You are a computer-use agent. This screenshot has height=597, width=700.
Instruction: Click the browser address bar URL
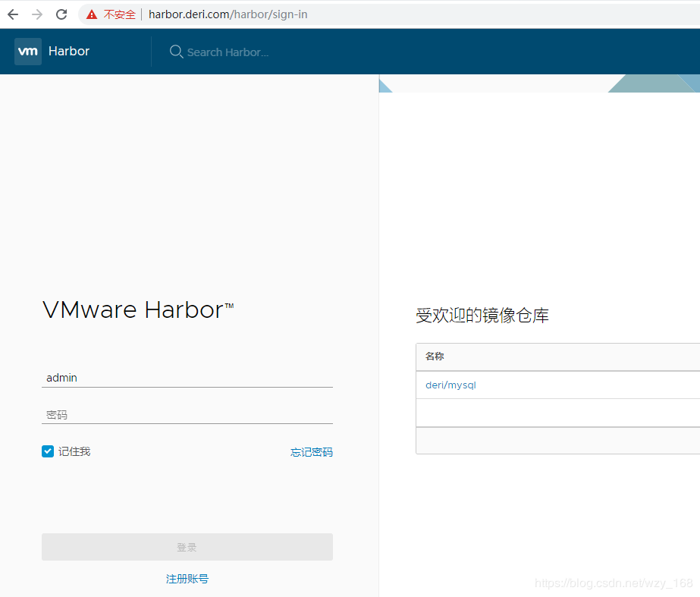pyautogui.click(x=228, y=14)
